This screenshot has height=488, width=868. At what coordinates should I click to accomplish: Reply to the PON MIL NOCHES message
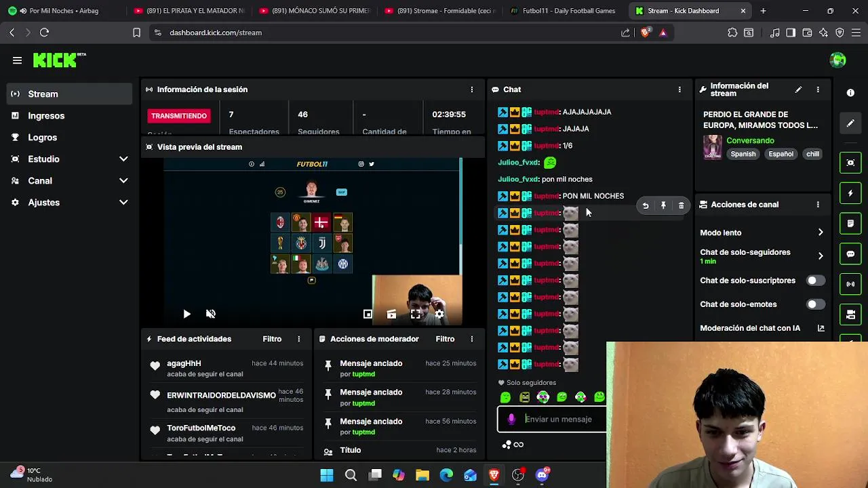coord(646,205)
